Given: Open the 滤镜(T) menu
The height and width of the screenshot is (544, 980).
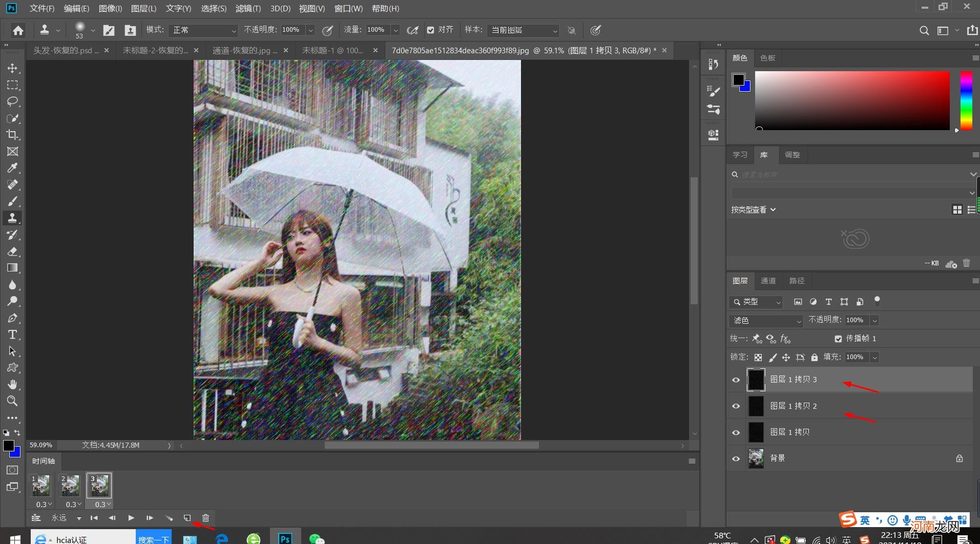Looking at the screenshot, I should tap(248, 9).
